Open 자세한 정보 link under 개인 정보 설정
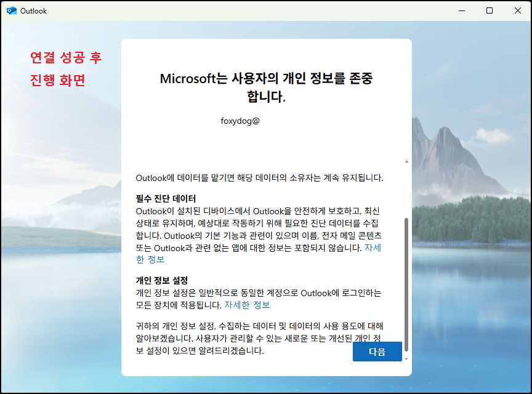Screen dimensions: 532x394 [x=247, y=305]
